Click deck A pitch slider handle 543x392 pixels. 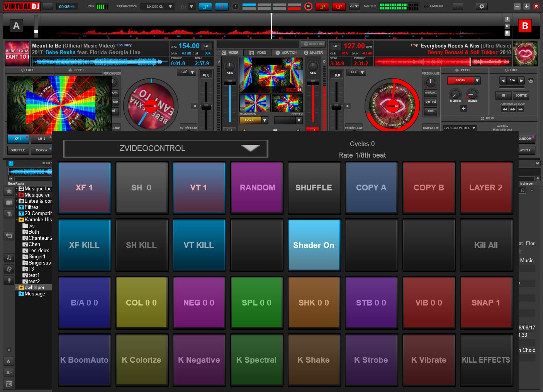(206, 106)
